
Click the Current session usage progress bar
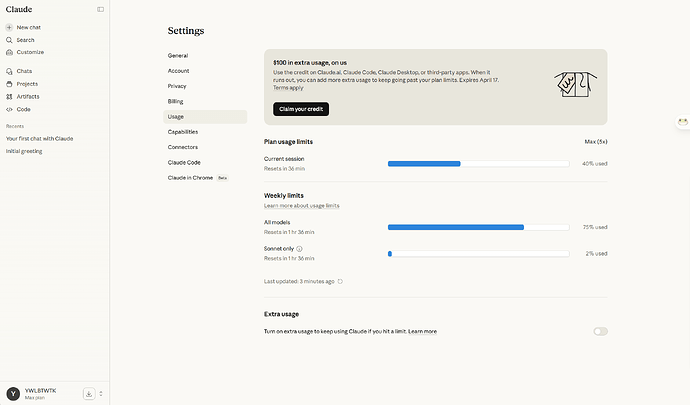[x=478, y=164]
